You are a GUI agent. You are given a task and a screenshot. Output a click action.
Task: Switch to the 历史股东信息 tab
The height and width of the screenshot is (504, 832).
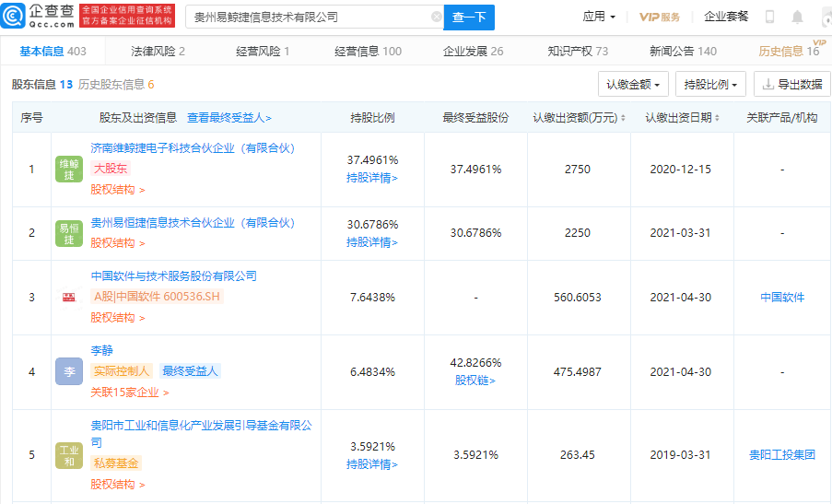[116, 85]
